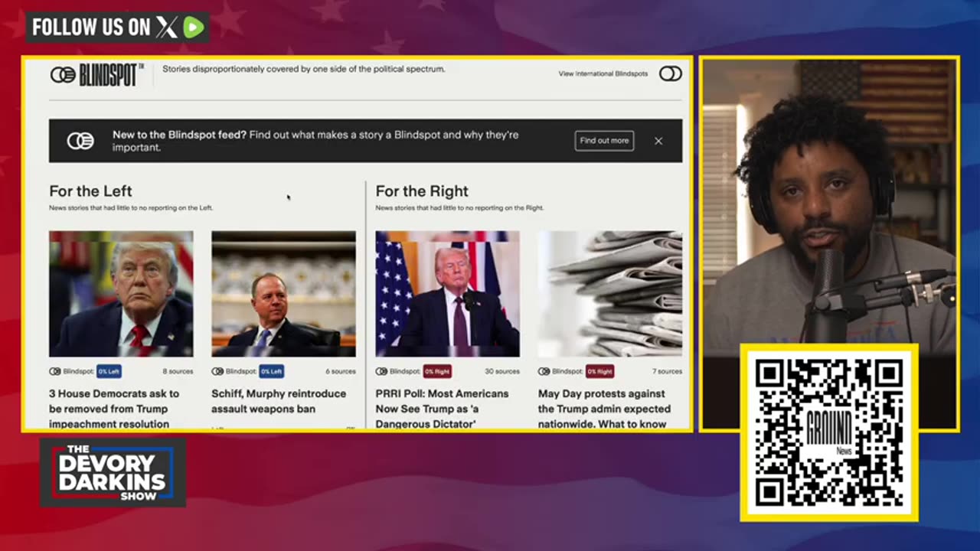Screen dimensions: 980x551
Task: Open the Trump with flags thumbnail
Action: [447, 294]
